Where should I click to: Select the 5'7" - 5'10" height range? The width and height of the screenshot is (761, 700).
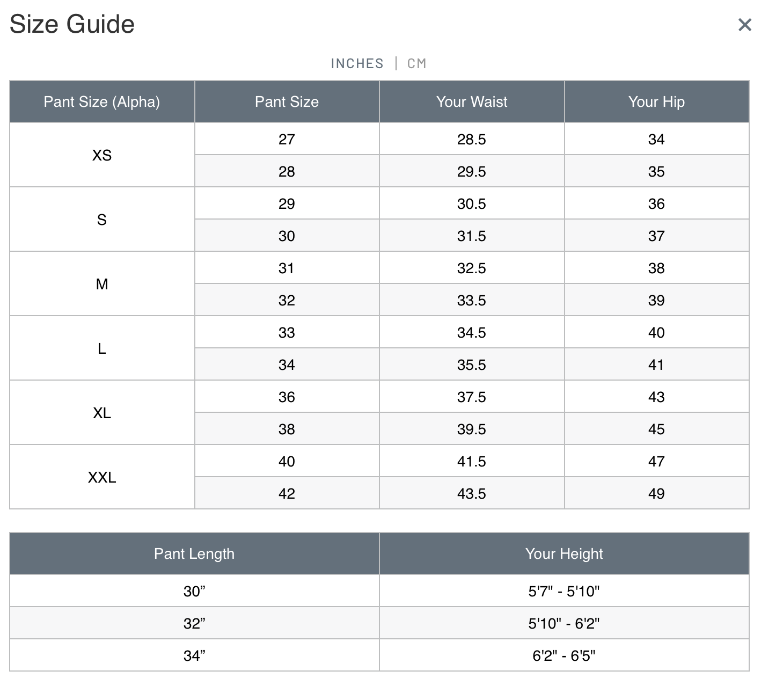tap(564, 592)
